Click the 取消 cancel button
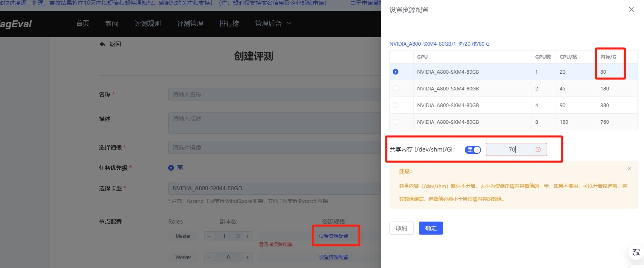 point(401,228)
